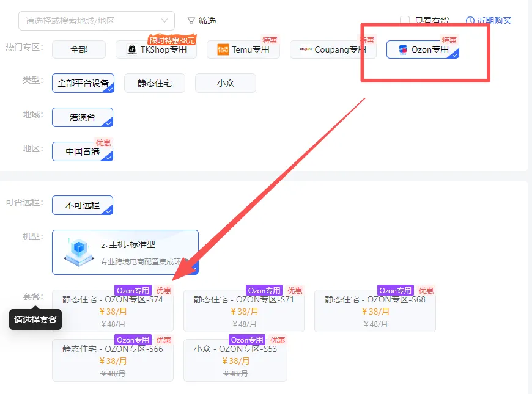Switch to Temu专用 zone tab
This screenshot has width=532, height=394.
point(243,49)
